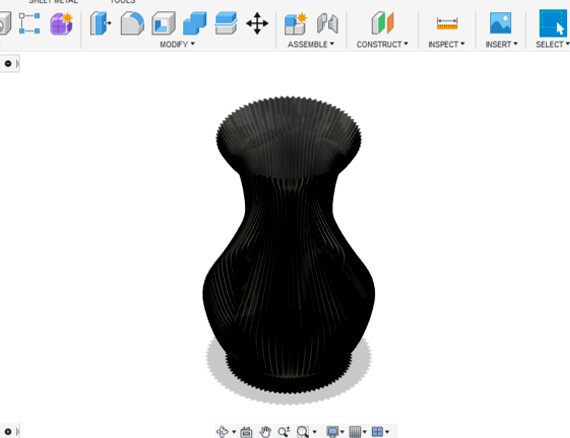The width and height of the screenshot is (570, 438).
Task: Switch to the TOOLS tab
Action: pos(123,1)
